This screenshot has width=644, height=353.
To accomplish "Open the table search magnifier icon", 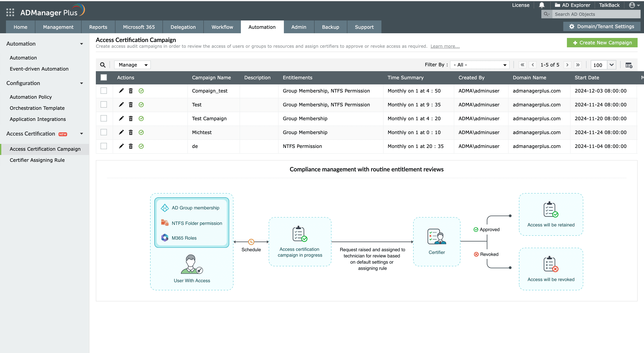I will [103, 65].
